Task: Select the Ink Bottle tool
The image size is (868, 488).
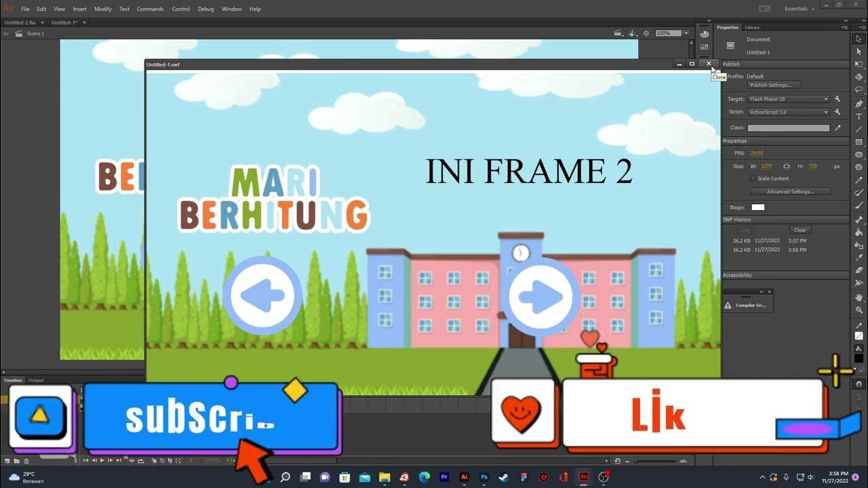Action: coord(859,245)
